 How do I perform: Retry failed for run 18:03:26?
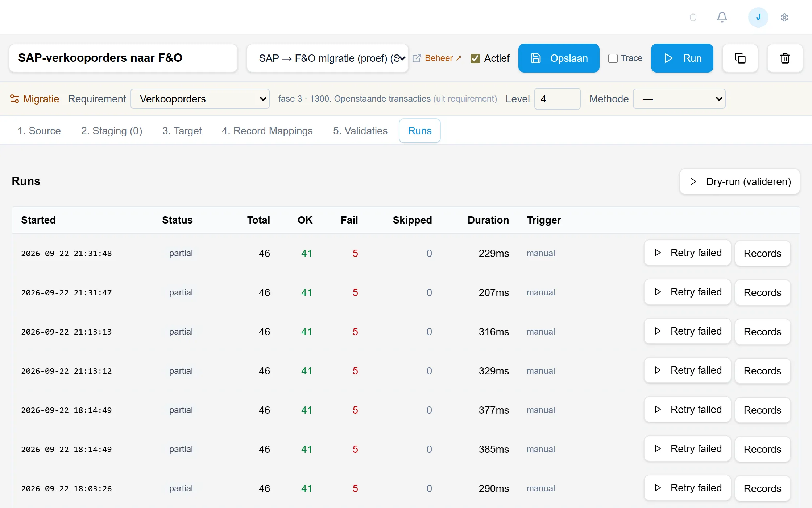687,488
